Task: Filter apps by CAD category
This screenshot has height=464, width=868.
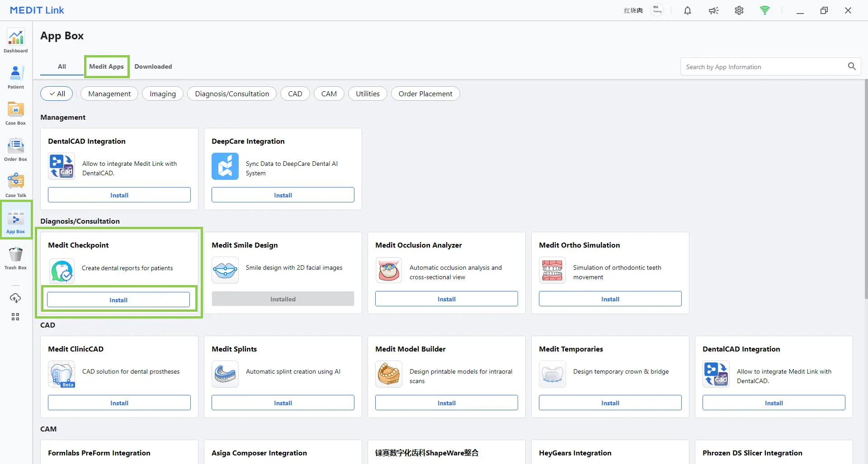Action: [x=295, y=94]
